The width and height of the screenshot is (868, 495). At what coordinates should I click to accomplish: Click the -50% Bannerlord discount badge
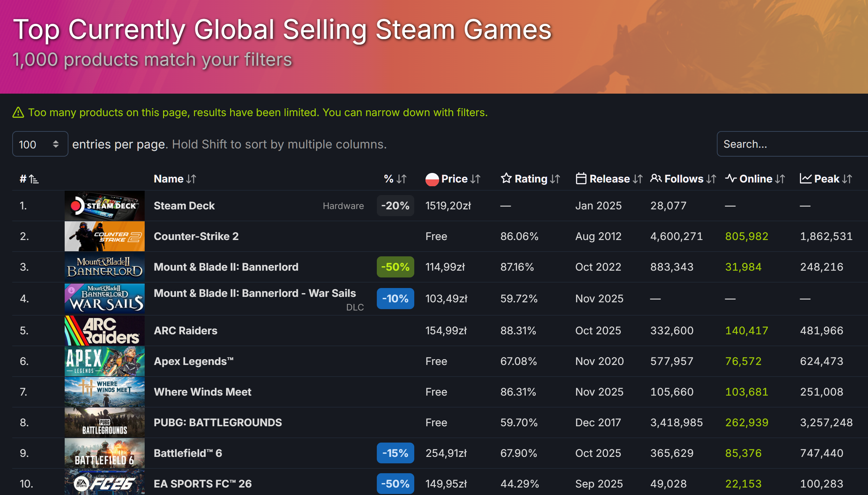pyautogui.click(x=395, y=267)
